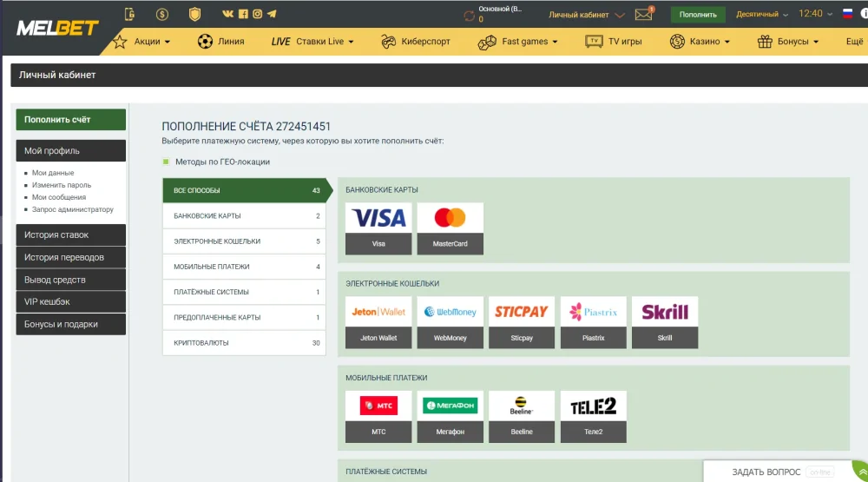The width and height of the screenshot is (868, 482).
Task: Expand the Личный кабинет dropdown
Action: coord(586,15)
